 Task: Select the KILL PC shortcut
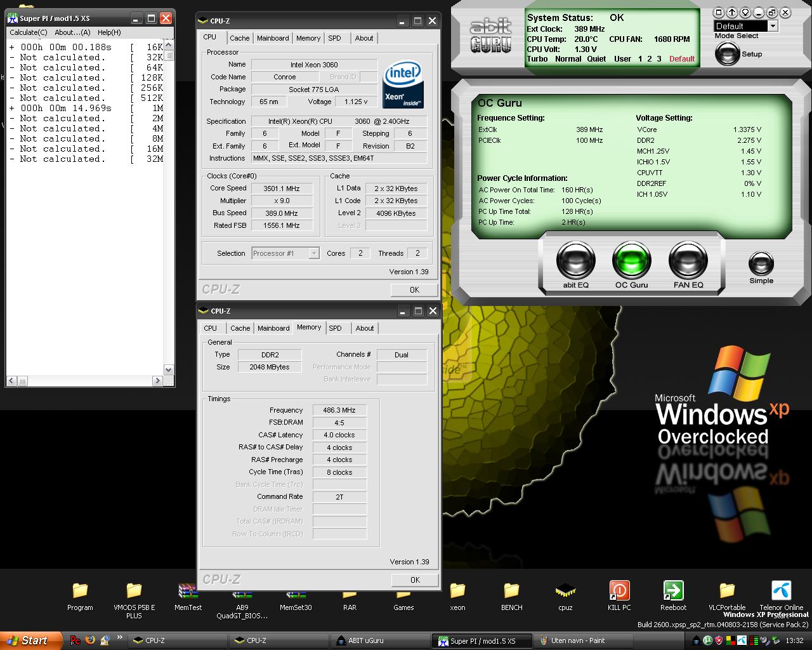[619, 596]
